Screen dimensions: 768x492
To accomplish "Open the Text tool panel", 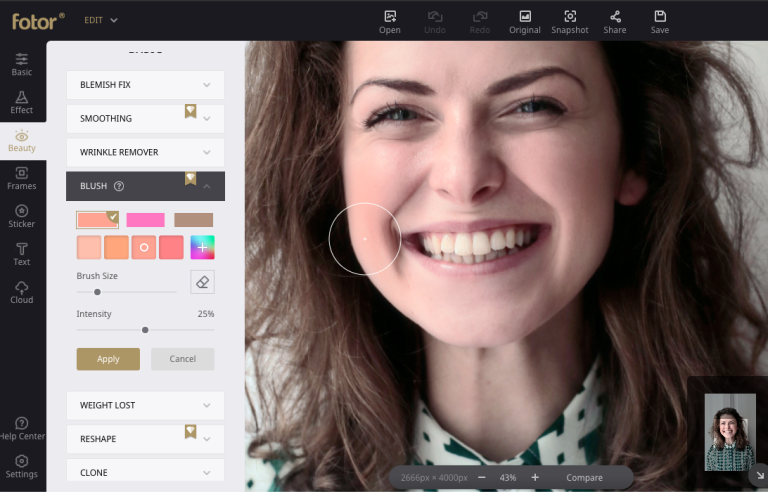I will click(x=22, y=254).
